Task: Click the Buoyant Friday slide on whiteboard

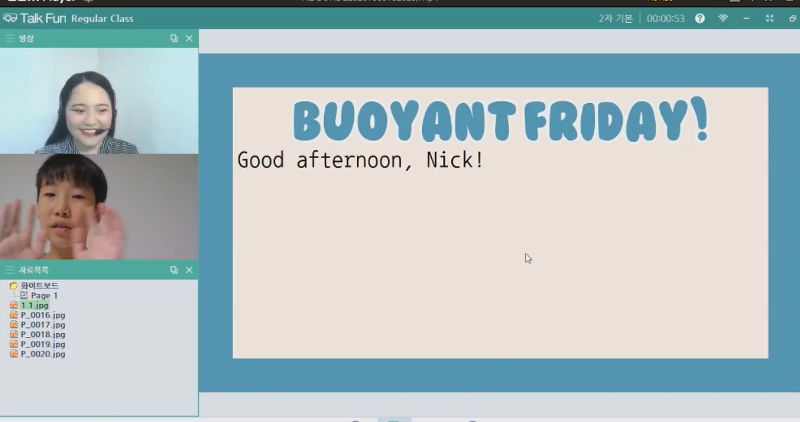Action: (500, 222)
